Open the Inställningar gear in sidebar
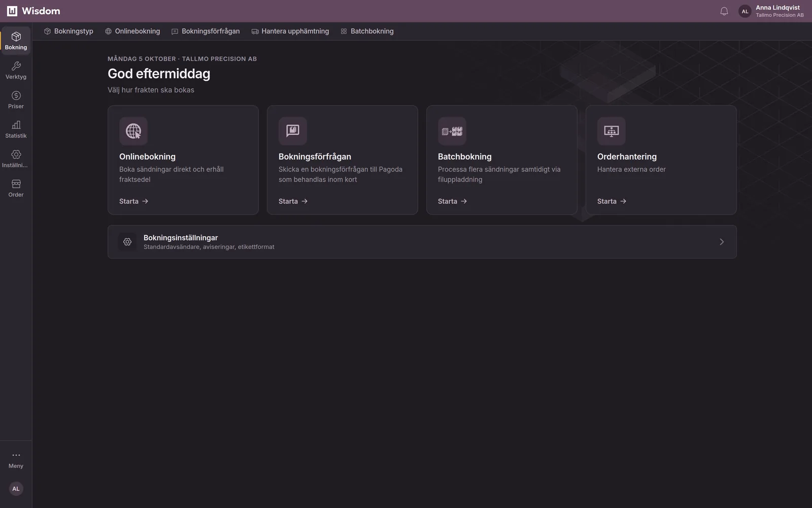 16,158
